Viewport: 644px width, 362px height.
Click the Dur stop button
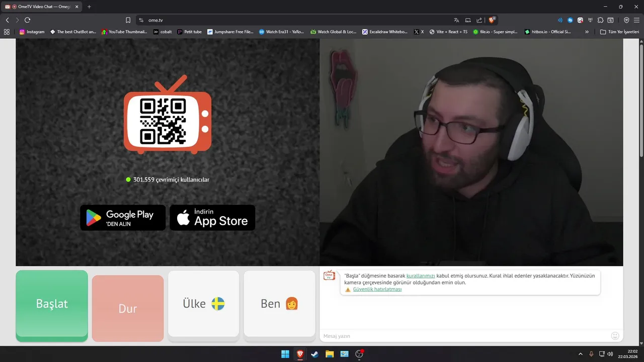click(128, 308)
